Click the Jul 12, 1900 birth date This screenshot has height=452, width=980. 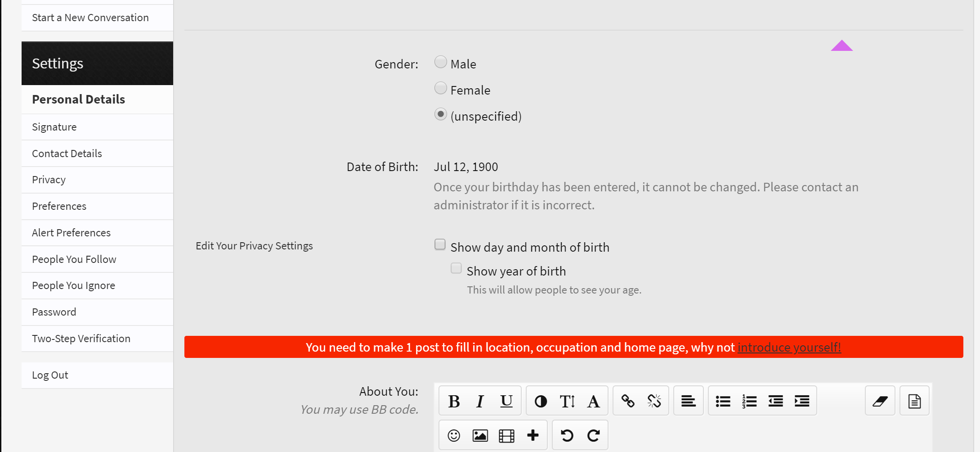point(466,167)
